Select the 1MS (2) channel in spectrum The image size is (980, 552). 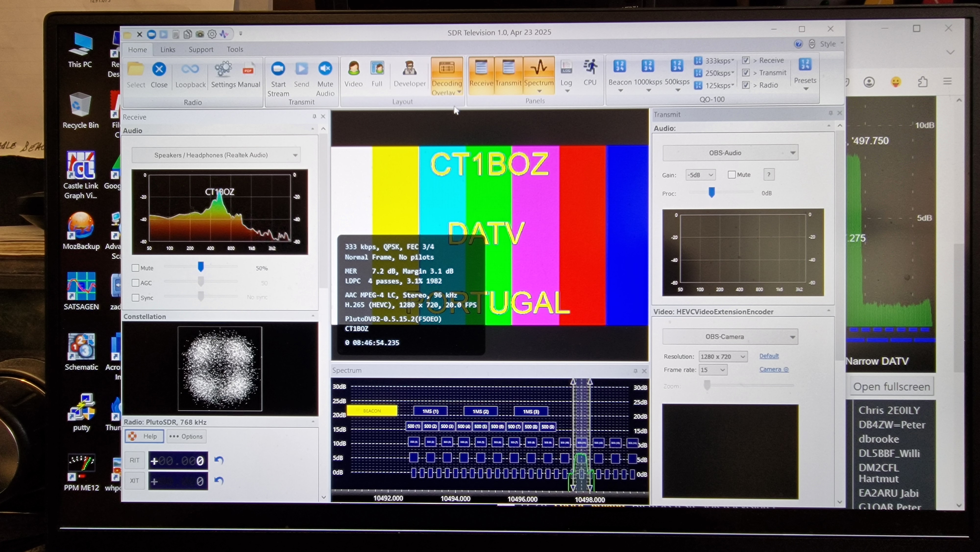(x=480, y=411)
